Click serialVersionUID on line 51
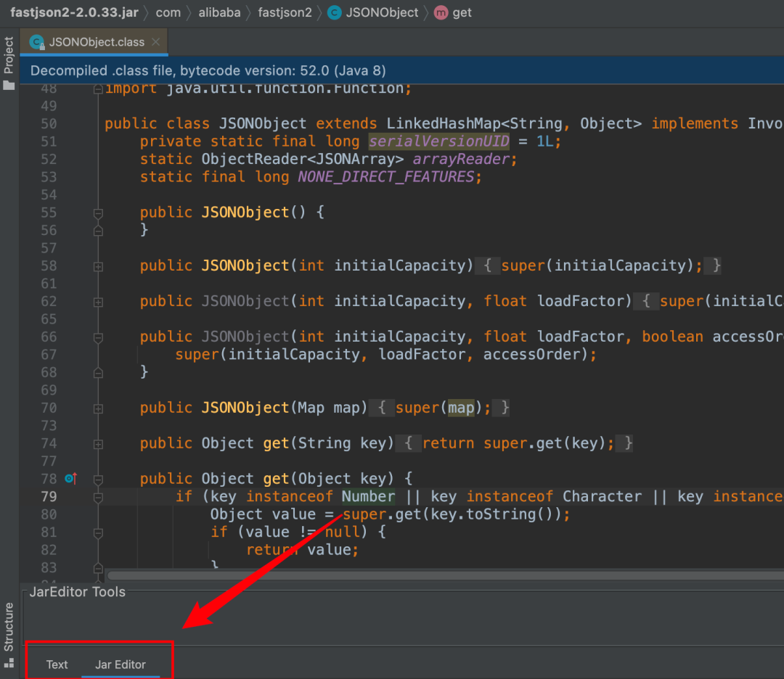The height and width of the screenshot is (679, 784). click(439, 141)
